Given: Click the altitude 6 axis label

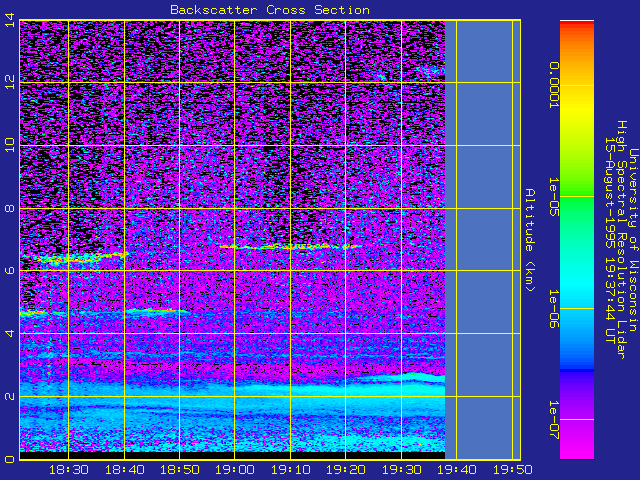Looking at the screenshot, I should coord(9,271).
